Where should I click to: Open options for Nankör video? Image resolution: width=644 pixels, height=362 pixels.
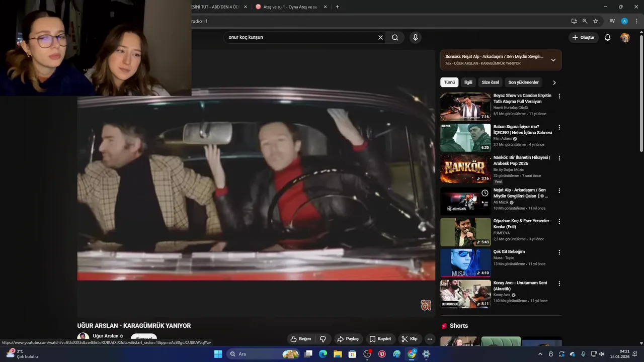pos(559,158)
